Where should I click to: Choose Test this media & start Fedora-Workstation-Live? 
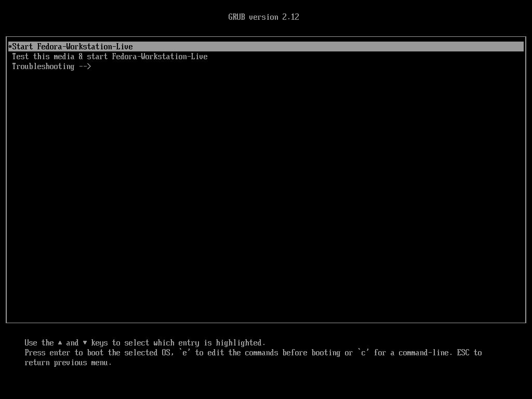pyautogui.click(x=110, y=57)
